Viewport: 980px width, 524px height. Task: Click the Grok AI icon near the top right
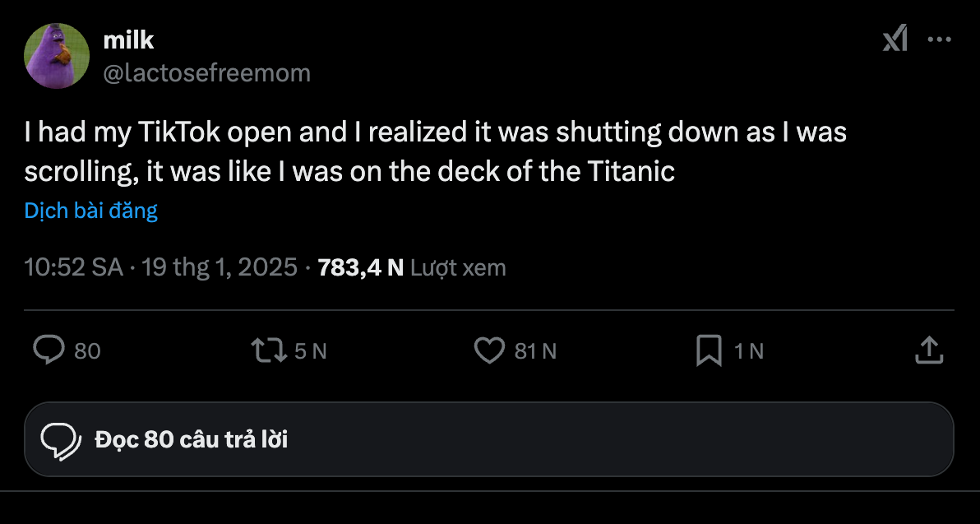894,39
